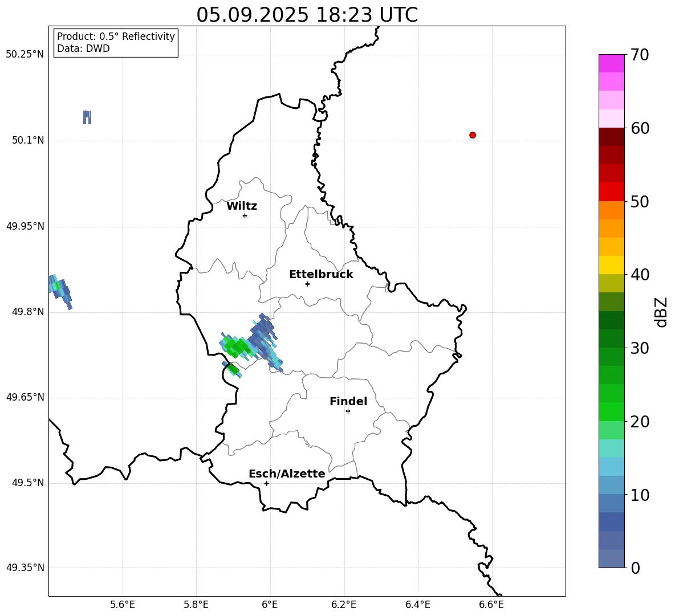675x616 pixels.
Task: Click the Findel cross marker
Action: pos(348,411)
